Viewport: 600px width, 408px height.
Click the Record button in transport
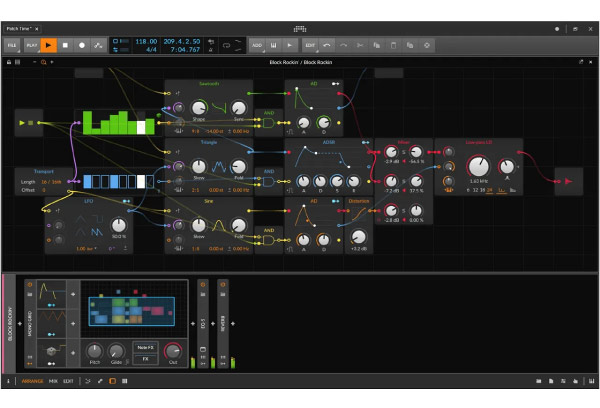pyautogui.click(x=82, y=45)
